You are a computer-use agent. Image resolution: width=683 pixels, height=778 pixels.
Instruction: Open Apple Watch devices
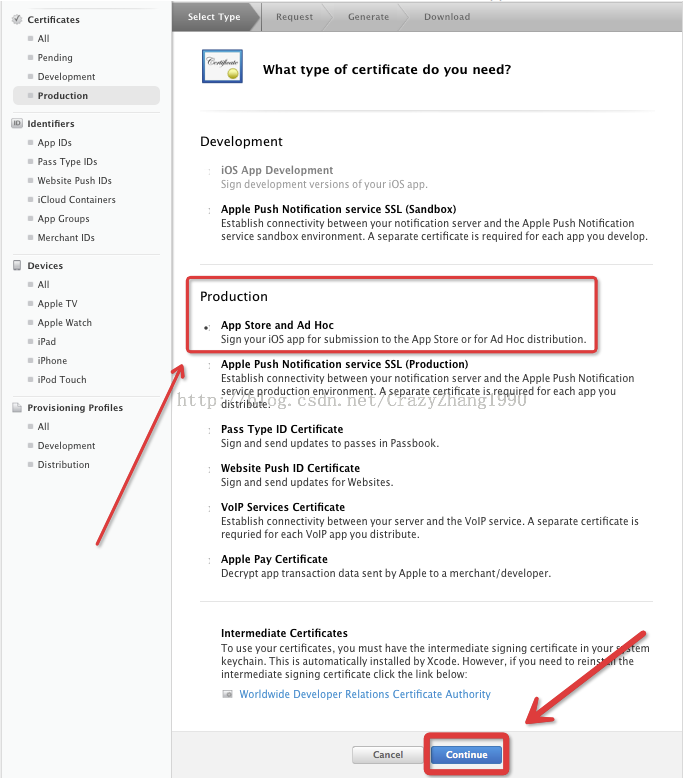coord(64,323)
